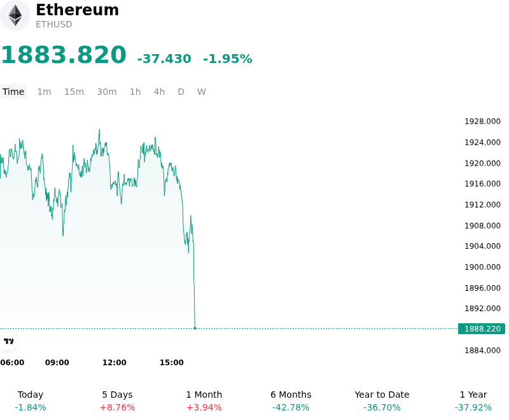Select the Time interval tab
This screenshot has width=509, height=420.
(13, 92)
